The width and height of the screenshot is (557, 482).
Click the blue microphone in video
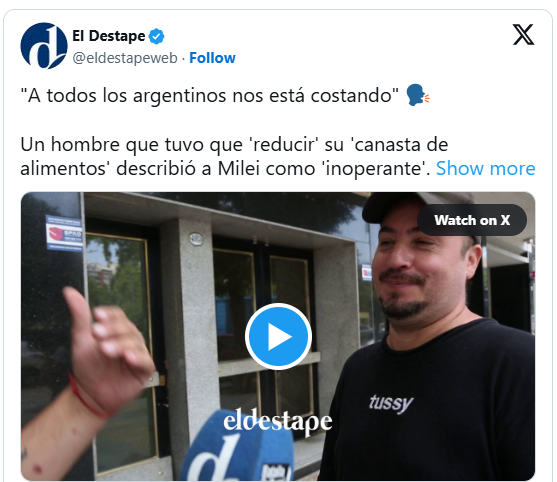click(239, 447)
